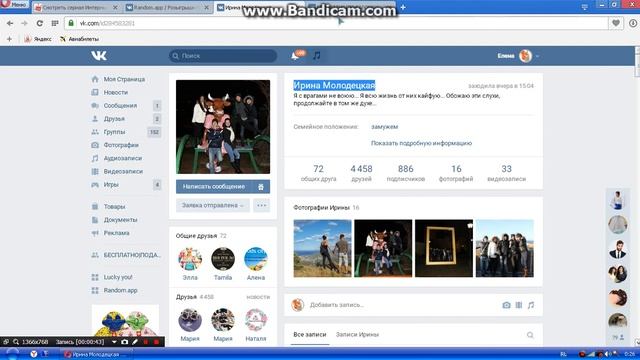Search wall posts with magnifier icon

530,335
